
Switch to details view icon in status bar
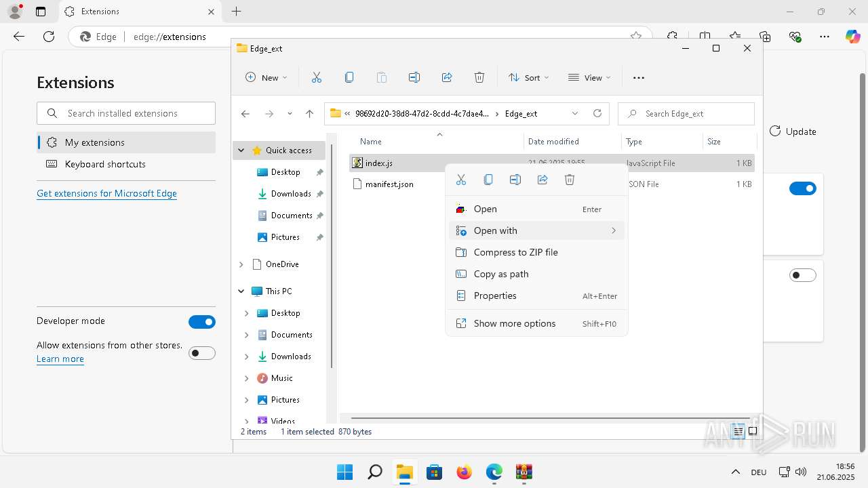tap(738, 432)
